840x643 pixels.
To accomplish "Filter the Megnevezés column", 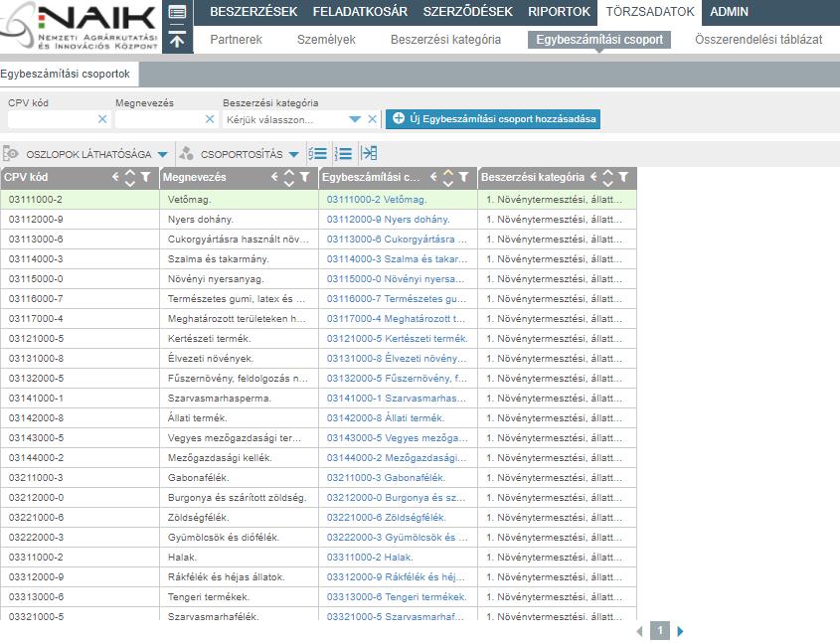I will (304, 176).
